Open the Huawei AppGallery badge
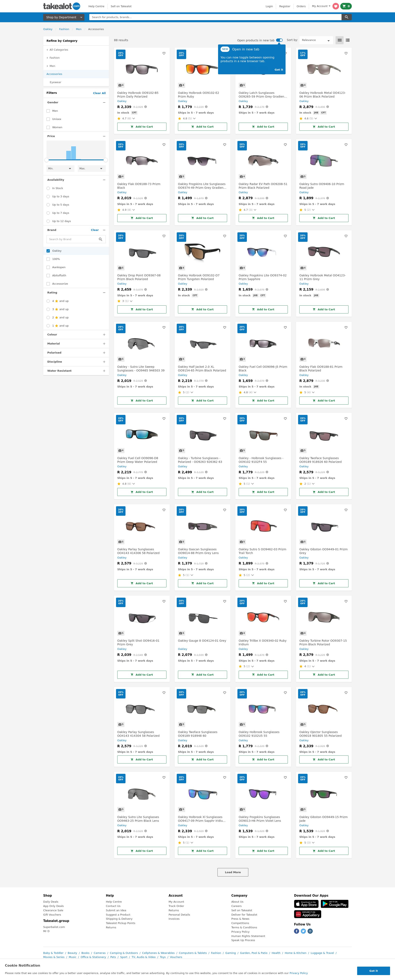 pyautogui.click(x=308, y=914)
